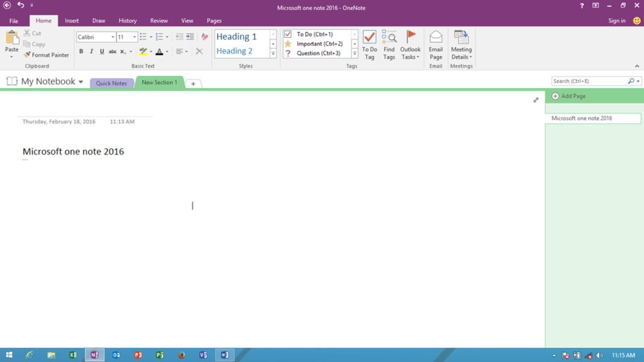Open the File menu
644x362 pixels.
point(14,21)
